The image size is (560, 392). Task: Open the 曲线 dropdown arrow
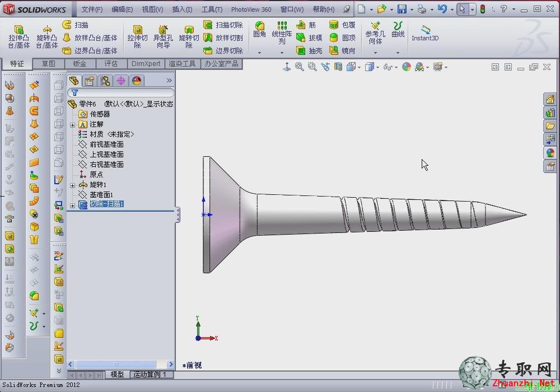(x=398, y=53)
